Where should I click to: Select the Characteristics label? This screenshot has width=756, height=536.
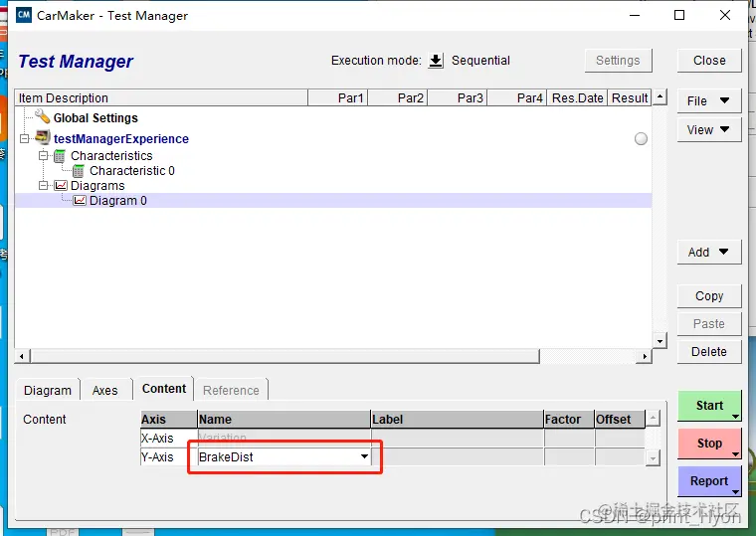[111, 156]
